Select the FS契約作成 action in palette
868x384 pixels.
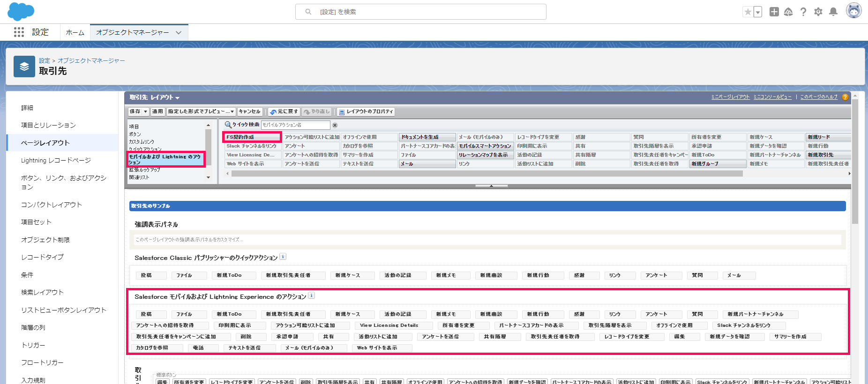tap(252, 137)
